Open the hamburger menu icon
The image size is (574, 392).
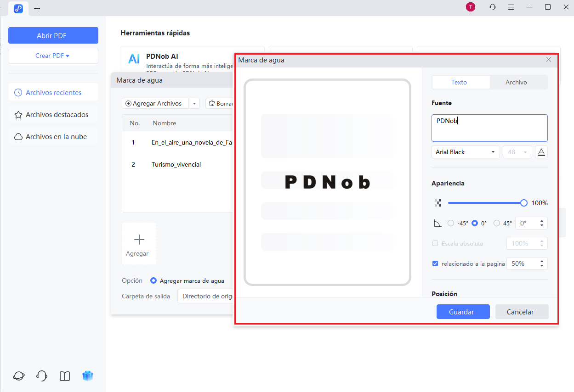511,7
